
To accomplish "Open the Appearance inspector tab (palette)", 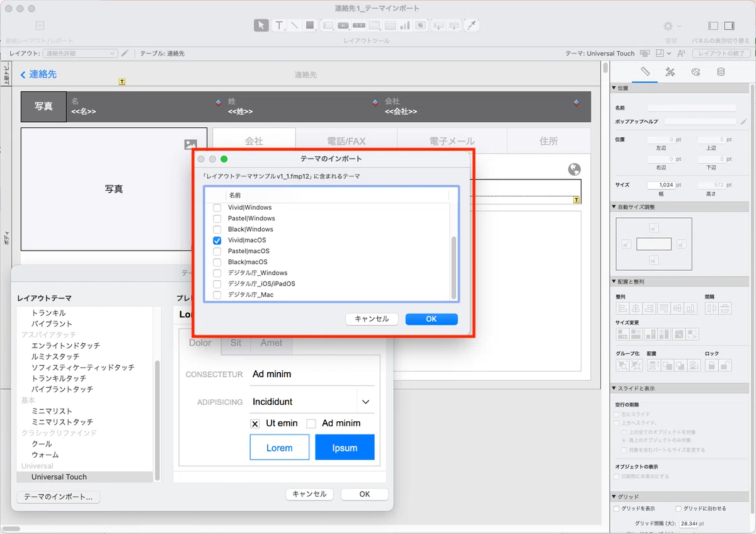I will pos(696,72).
